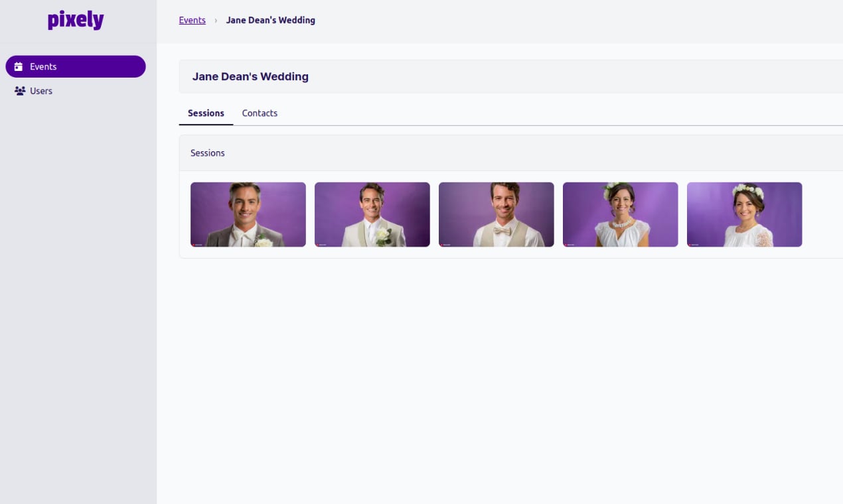Image resolution: width=843 pixels, height=504 pixels.
Task: Click the calendar icon beside Events
Action: [x=19, y=67]
